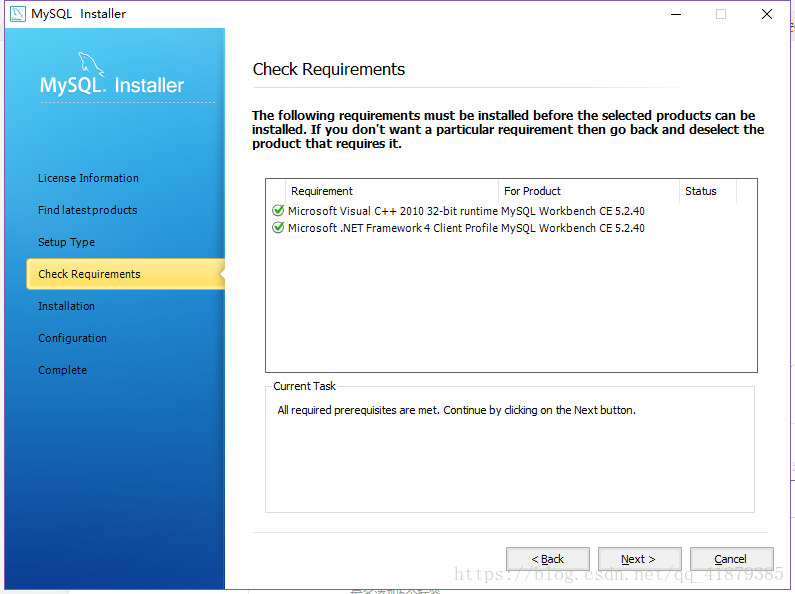Click the Current Task group label
The width and height of the screenshot is (795, 594).
coord(304,386)
